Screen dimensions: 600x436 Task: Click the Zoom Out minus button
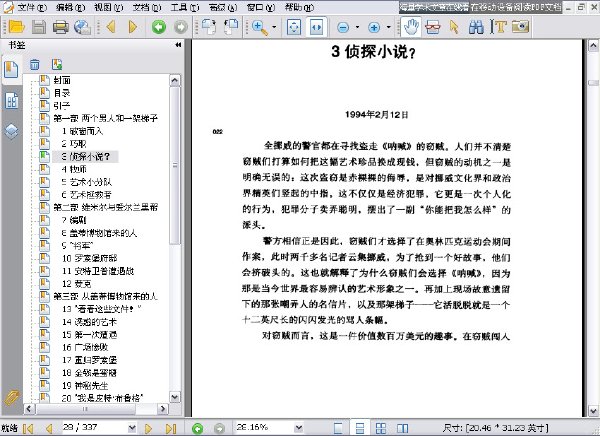[343, 27]
